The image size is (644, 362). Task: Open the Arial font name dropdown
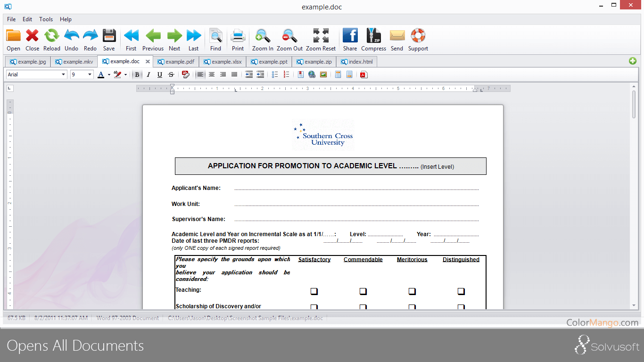[x=64, y=74]
